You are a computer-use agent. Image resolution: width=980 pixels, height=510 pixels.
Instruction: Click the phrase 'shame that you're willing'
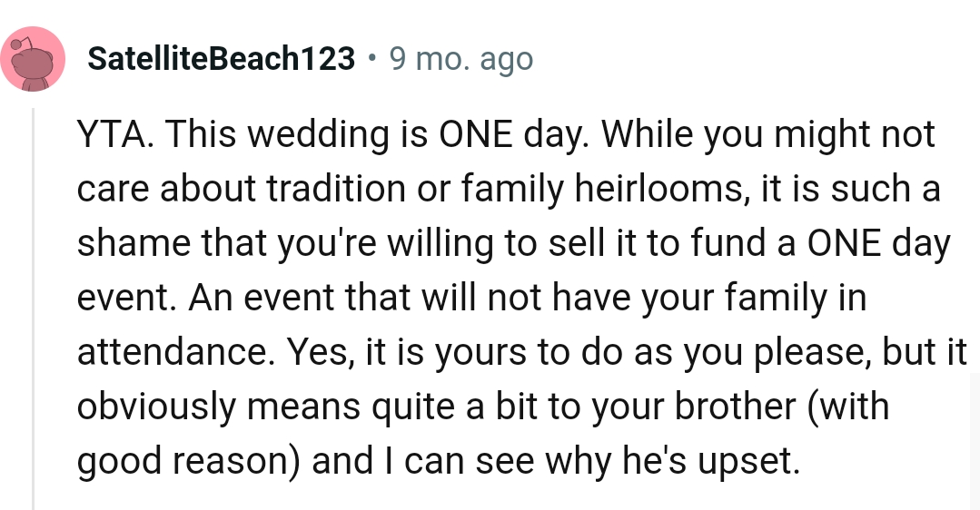[285, 243]
